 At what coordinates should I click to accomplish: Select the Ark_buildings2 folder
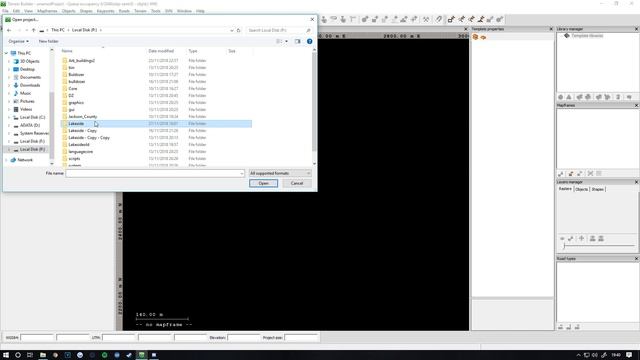pos(82,60)
